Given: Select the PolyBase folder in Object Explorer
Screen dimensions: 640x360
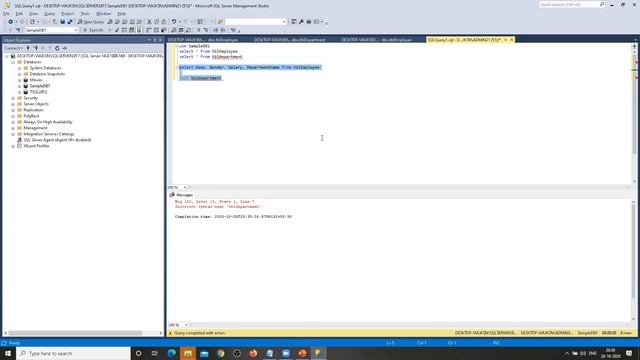Looking at the screenshot, I should coord(31,116).
